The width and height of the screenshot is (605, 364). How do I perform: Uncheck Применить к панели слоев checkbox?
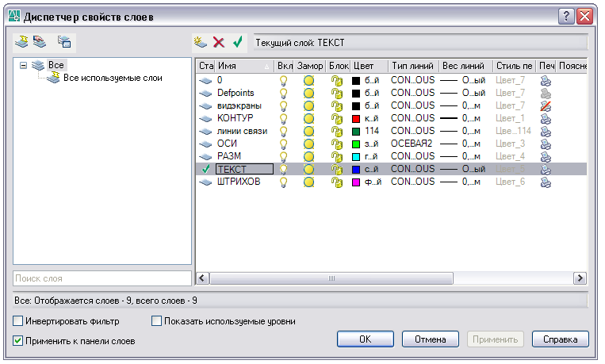(x=17, y=341)
